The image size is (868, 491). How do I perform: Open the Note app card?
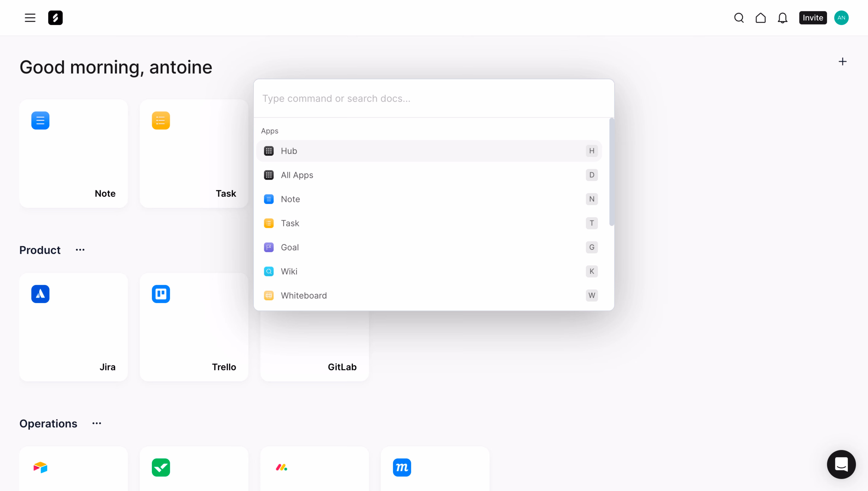(74, 153)
